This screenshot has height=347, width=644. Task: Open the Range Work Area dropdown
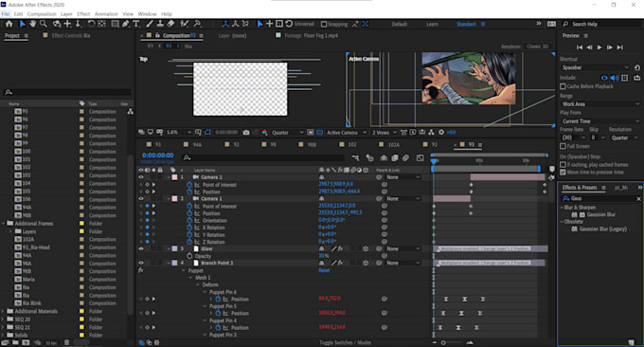tap(600, 104)
